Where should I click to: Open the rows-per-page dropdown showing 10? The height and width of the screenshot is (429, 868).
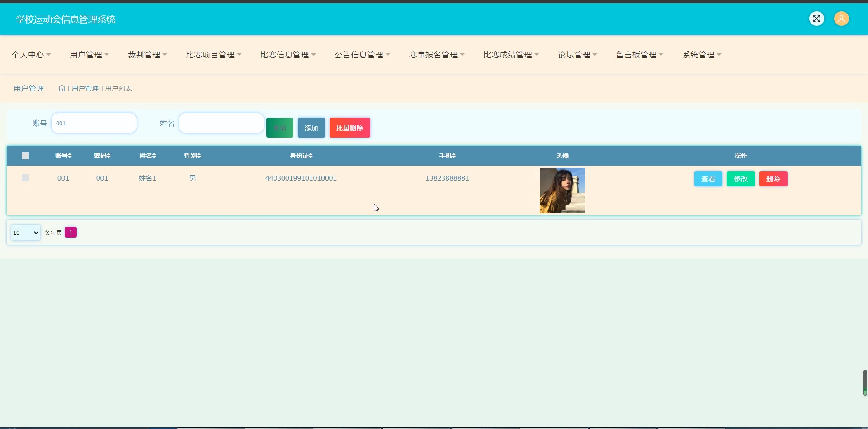26,233
